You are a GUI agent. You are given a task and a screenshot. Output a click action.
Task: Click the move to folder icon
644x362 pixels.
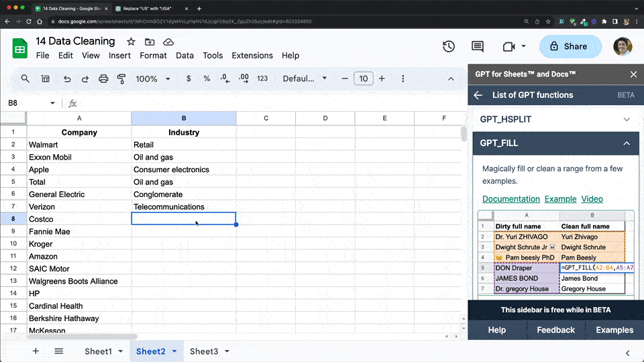(150, 42)
